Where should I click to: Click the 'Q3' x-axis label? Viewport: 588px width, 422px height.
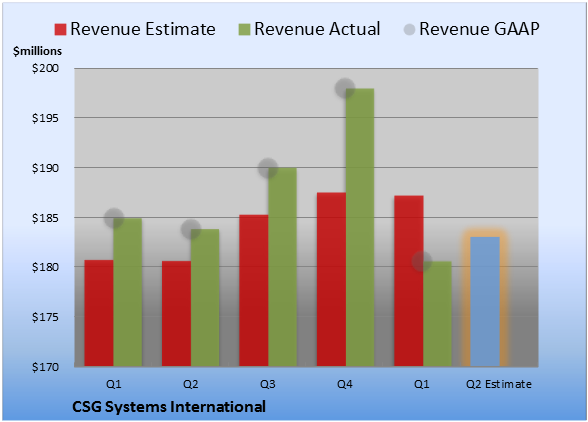click(x=268, y=384)
